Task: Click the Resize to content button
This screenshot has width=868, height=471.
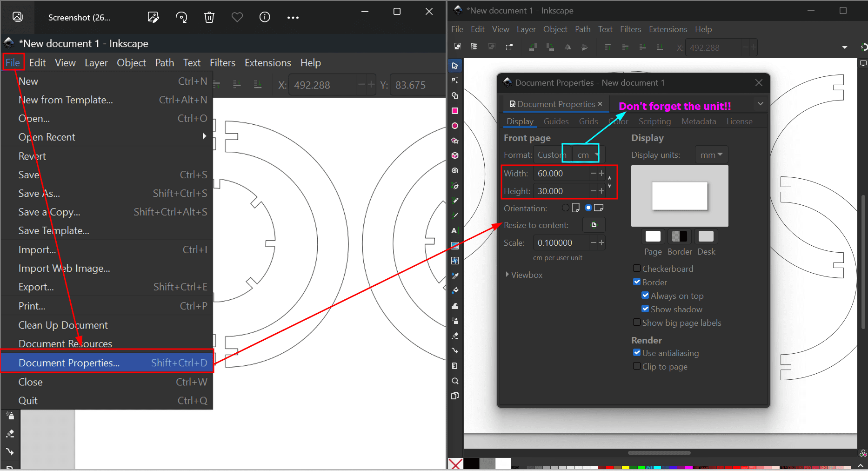Action: pos(594,225)
